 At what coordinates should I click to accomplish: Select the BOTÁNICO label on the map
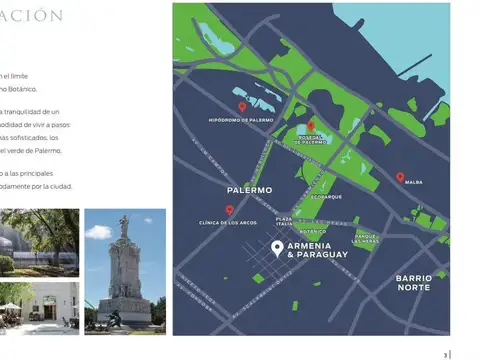point(313,231)
